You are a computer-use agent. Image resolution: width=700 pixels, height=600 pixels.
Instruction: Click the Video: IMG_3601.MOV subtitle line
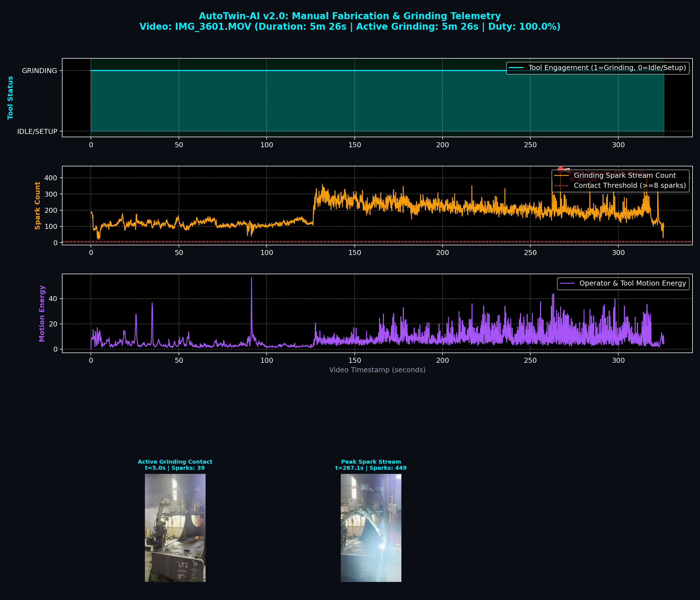point(350,26)
